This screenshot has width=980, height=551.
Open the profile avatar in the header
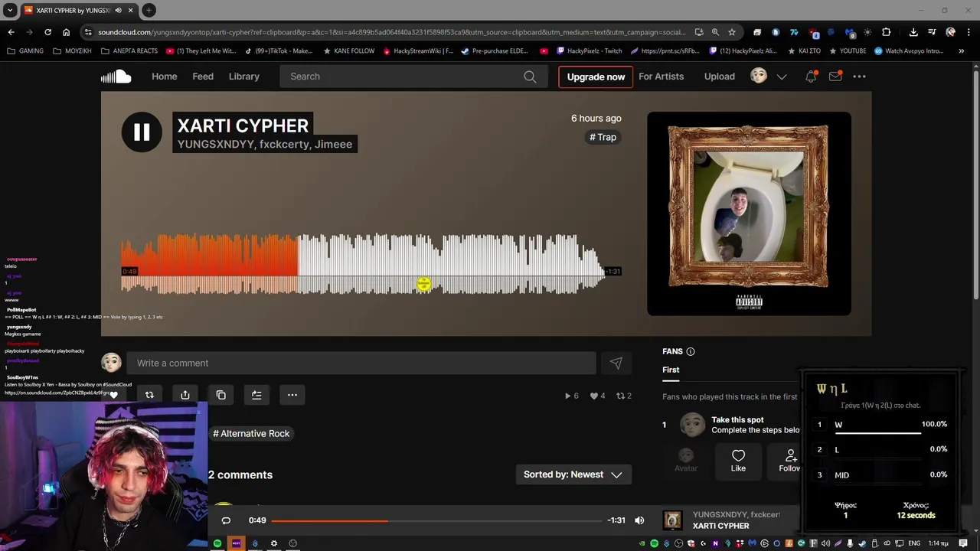pyautogui.click(x=759, y=76)
